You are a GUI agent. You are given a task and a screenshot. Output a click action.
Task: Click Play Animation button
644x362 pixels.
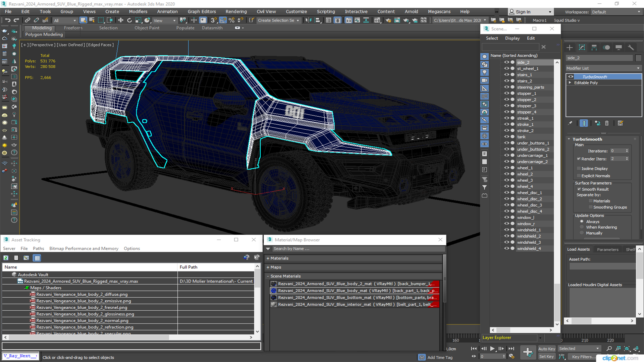pyautogui.click(x=492, y=349)
